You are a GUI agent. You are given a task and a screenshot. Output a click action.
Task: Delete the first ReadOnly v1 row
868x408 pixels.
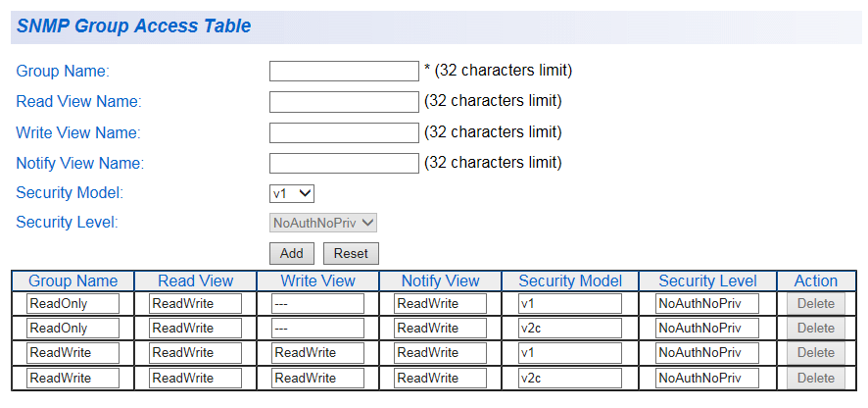pyautogui.click(x=816, y=304)
